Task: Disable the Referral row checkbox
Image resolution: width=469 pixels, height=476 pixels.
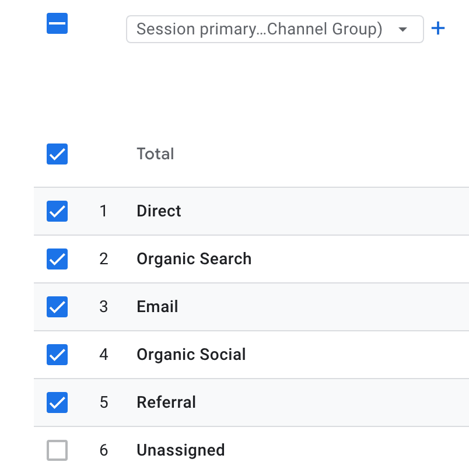Action: (x=57, y=402)
